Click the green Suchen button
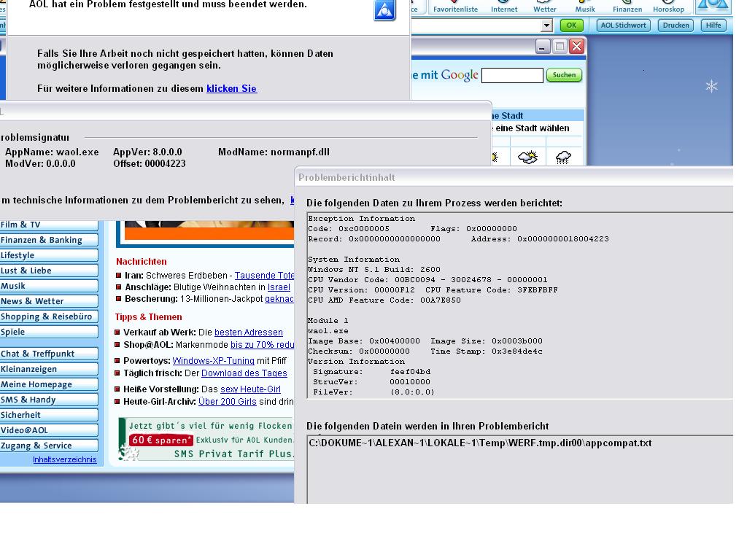Screen dimensions: 747x560 coord(564,75)
